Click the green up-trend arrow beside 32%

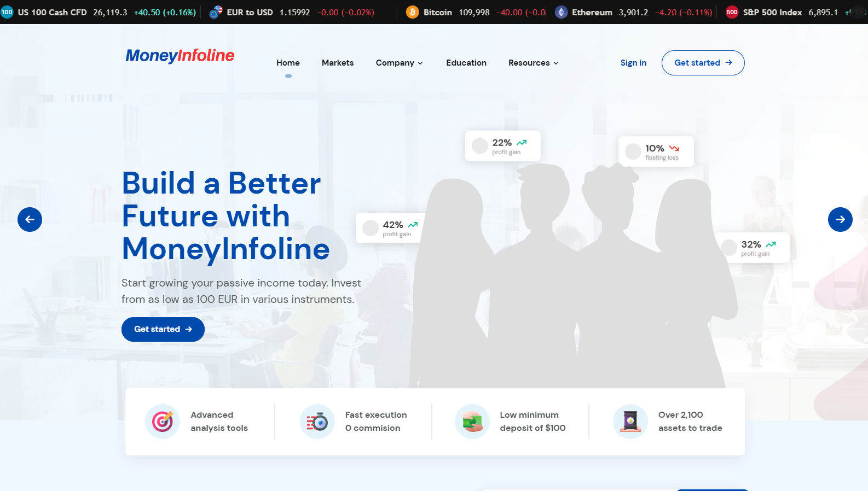click(x=771, y=244)
